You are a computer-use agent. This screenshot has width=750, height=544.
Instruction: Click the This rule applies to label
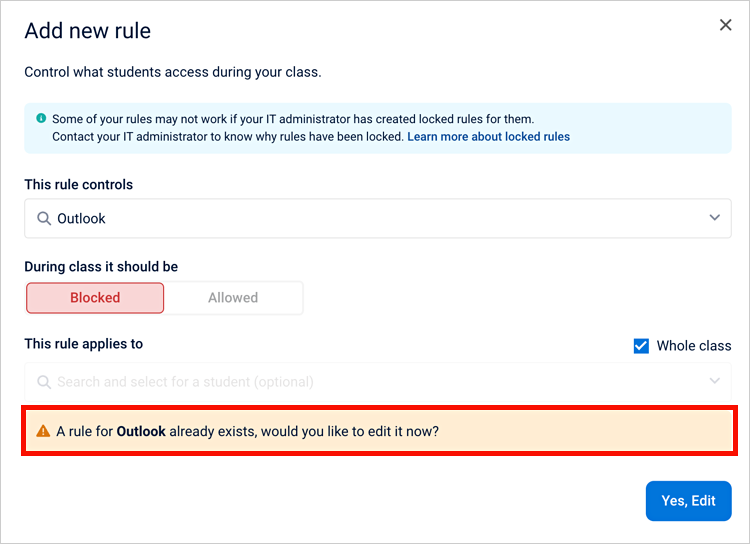click(84, 344)
